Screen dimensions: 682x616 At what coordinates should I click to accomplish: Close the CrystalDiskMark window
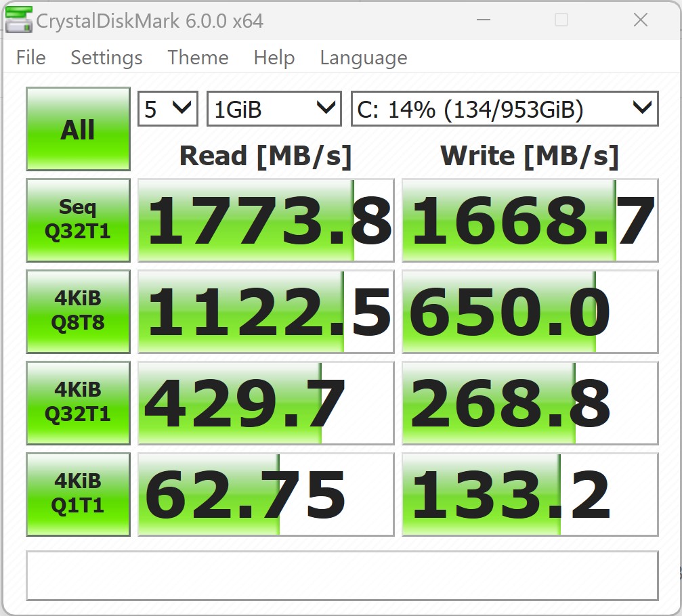pos(640,20)
